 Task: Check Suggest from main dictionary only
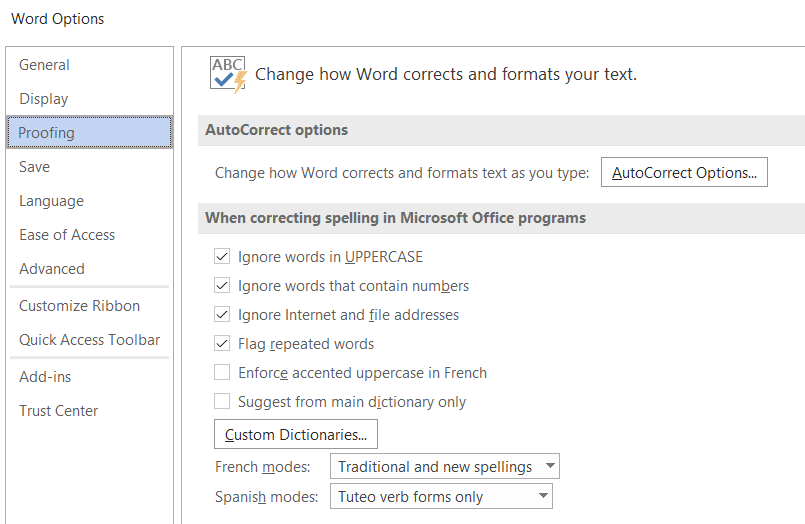(x=222, y=402)
